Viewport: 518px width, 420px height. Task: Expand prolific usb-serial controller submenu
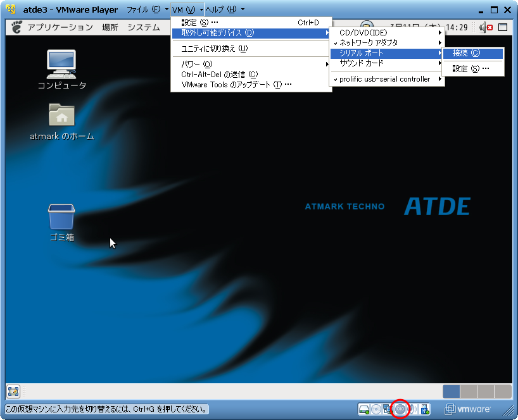387,79
